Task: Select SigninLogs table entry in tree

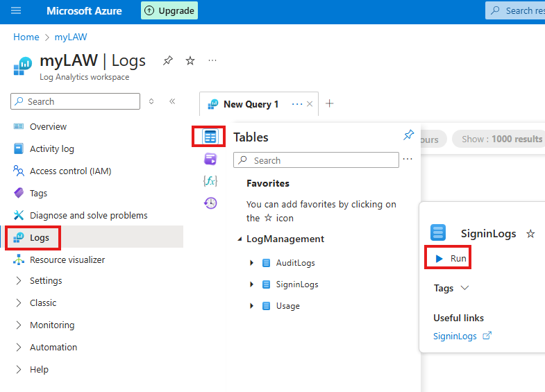Action: pos(297,284)
